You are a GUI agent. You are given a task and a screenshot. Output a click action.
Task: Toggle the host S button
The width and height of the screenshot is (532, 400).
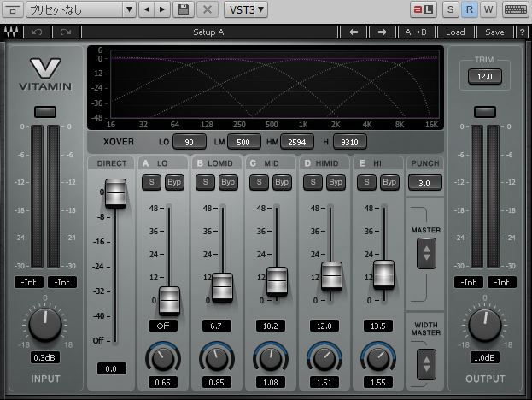pyautogui.click(x=450, y=9)
